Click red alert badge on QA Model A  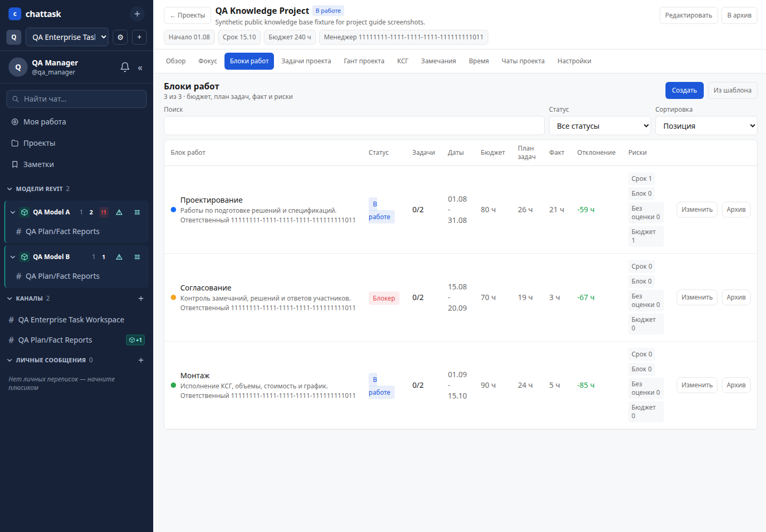coord(104,212)
